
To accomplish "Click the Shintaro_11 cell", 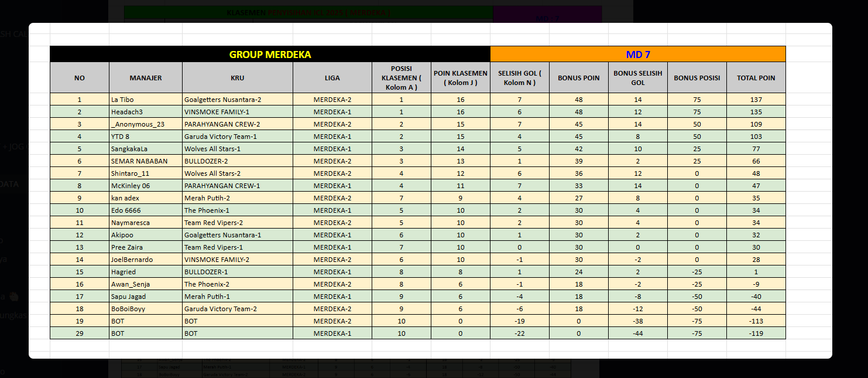I will coord(146,173).
